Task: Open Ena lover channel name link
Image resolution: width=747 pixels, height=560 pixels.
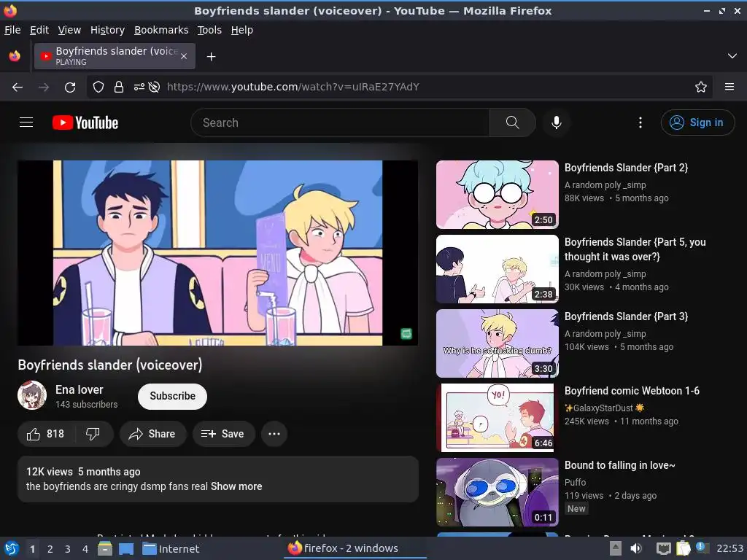Action: (x=79, y=389)
